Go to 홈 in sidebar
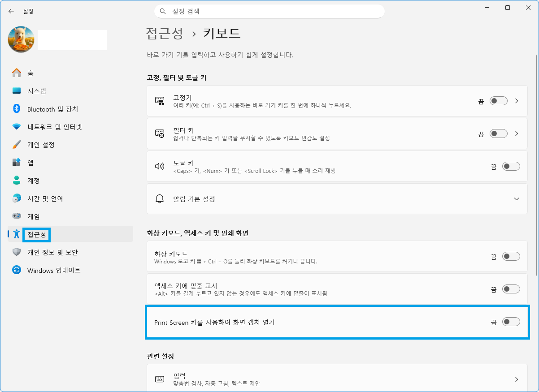The height and width of the screenshot is (392, 539). coord(70,73)
